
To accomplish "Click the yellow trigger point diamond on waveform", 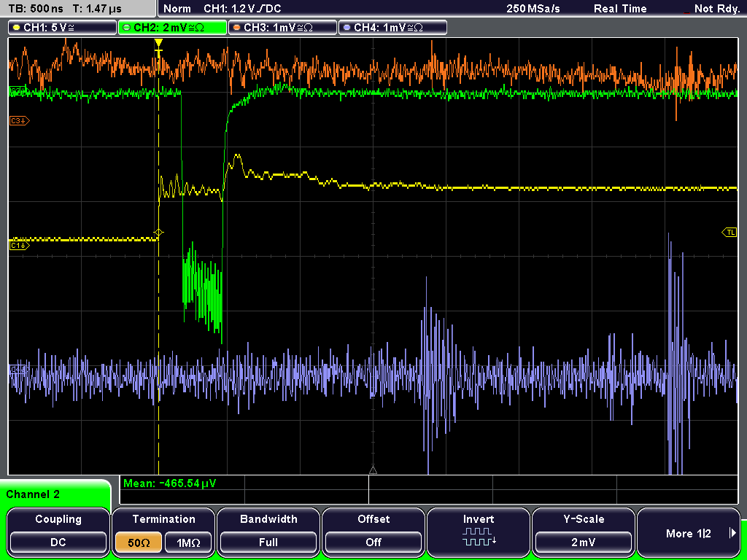I will (158, 233).
